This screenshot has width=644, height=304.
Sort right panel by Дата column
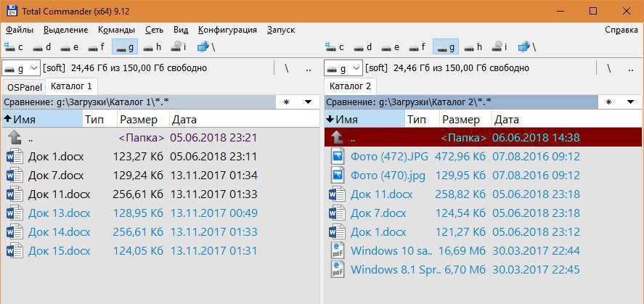[507, 120]
